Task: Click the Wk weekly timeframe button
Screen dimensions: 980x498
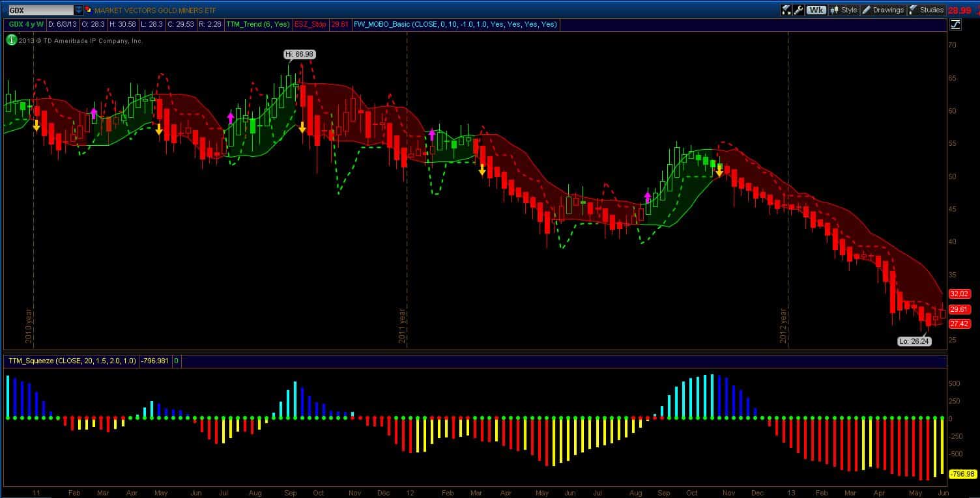Action: point(815,10)
